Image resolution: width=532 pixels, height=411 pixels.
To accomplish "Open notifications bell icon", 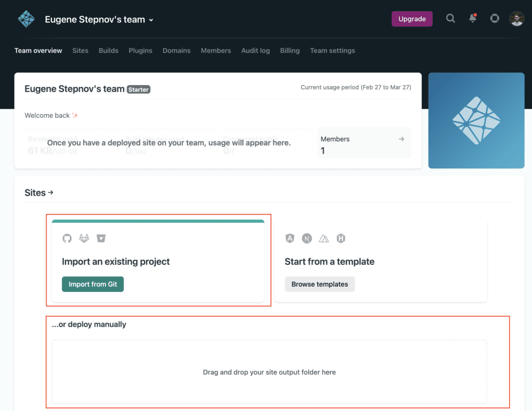I will coord(473,18).
